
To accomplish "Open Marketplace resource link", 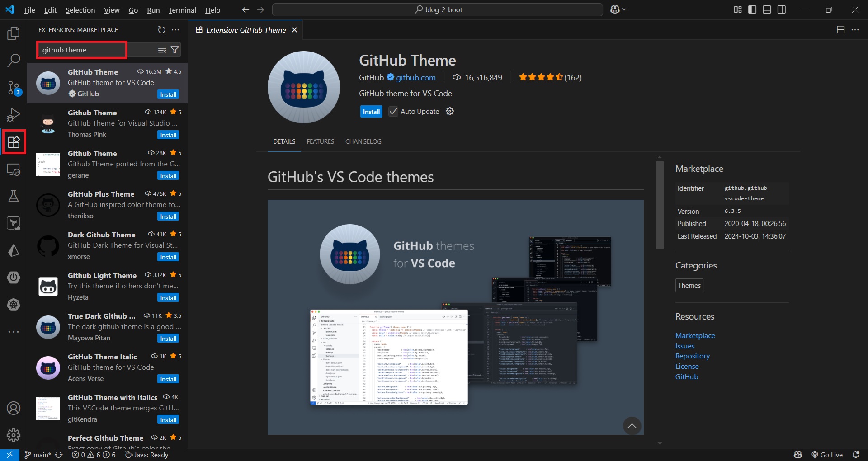I will [x=695, y=335].
